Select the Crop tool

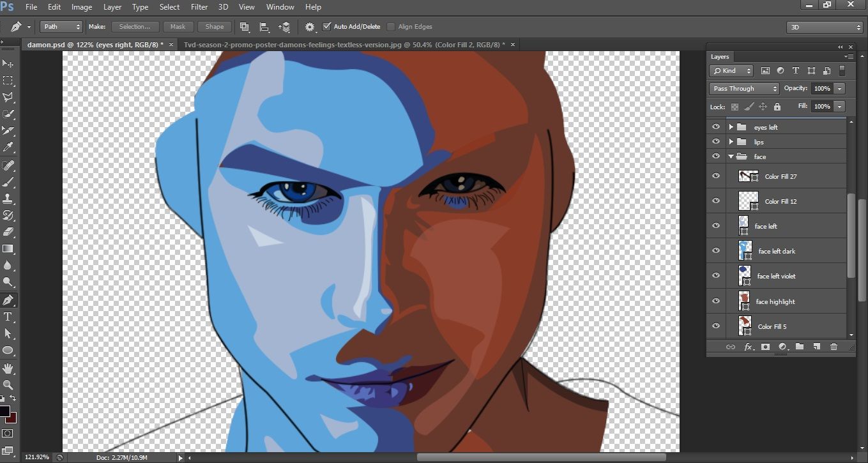(8, 131)
